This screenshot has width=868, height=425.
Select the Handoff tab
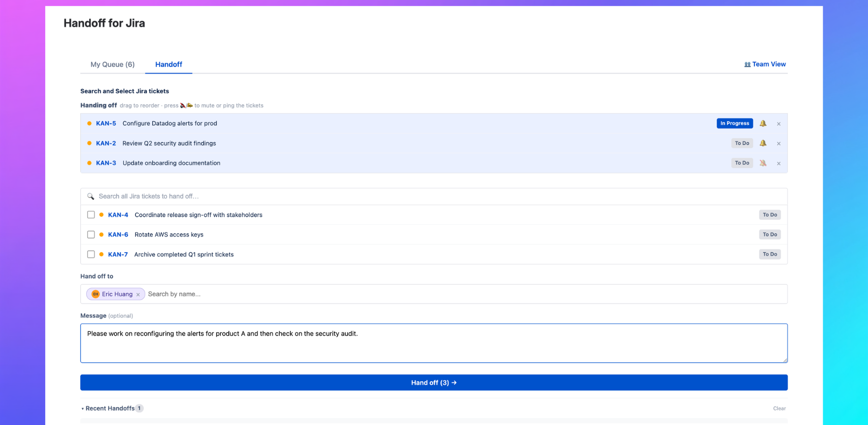[x=168, y=64]
